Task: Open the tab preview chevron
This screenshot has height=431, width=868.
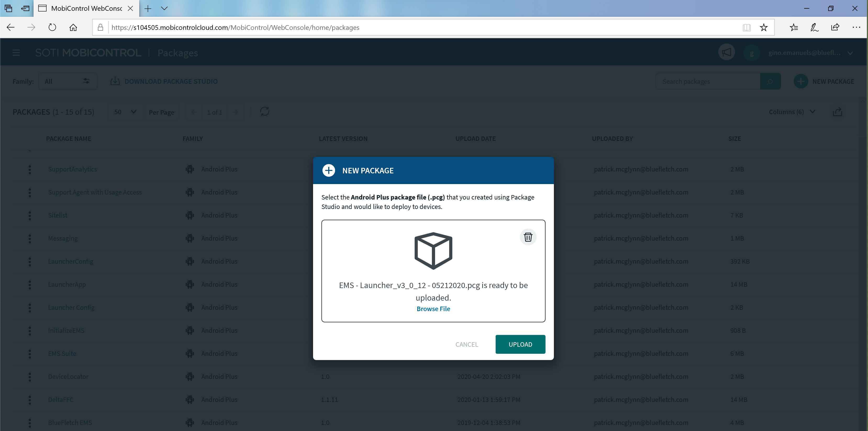Action: (x=164, y=8)
